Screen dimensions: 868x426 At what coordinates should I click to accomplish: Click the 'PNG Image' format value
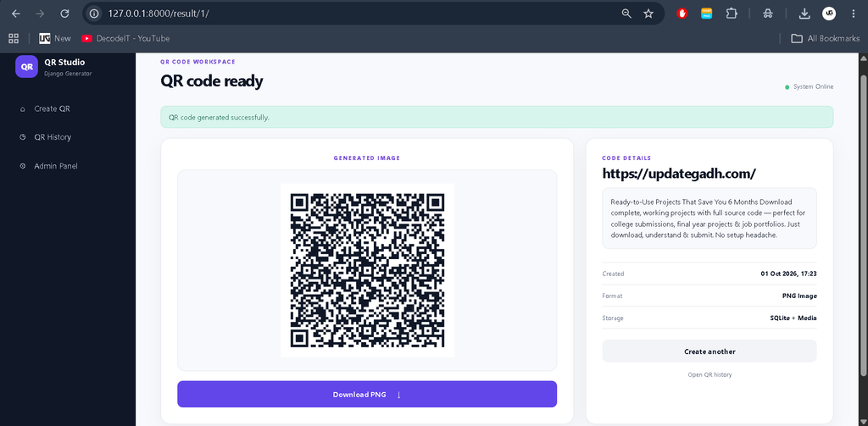(799, 296)
